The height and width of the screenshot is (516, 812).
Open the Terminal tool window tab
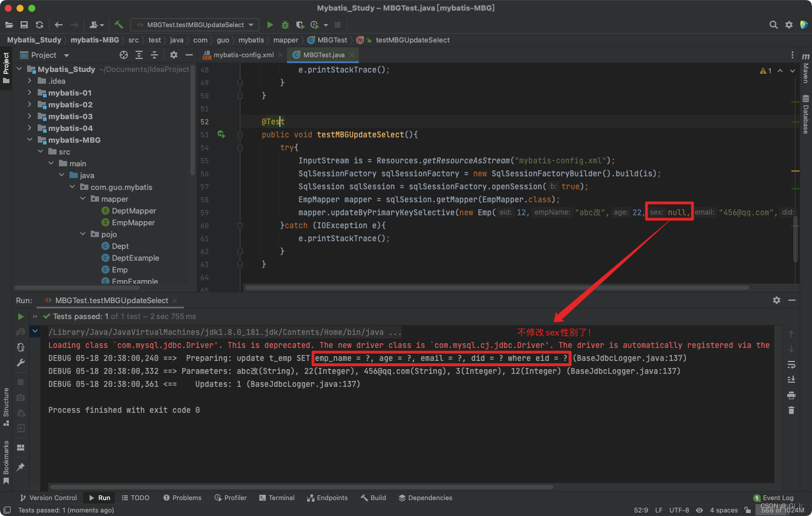pos(277,498)
